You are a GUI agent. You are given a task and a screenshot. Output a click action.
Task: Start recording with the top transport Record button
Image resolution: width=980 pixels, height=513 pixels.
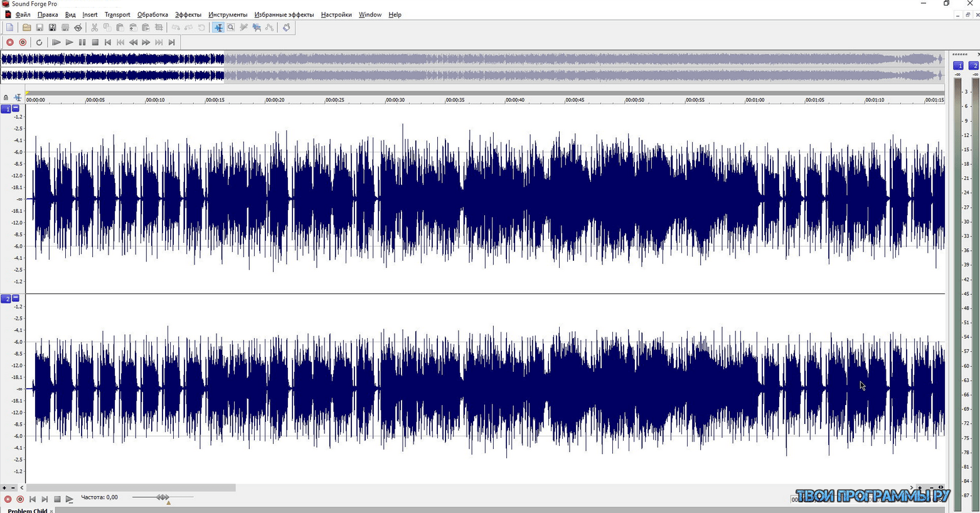coord(9,43)
